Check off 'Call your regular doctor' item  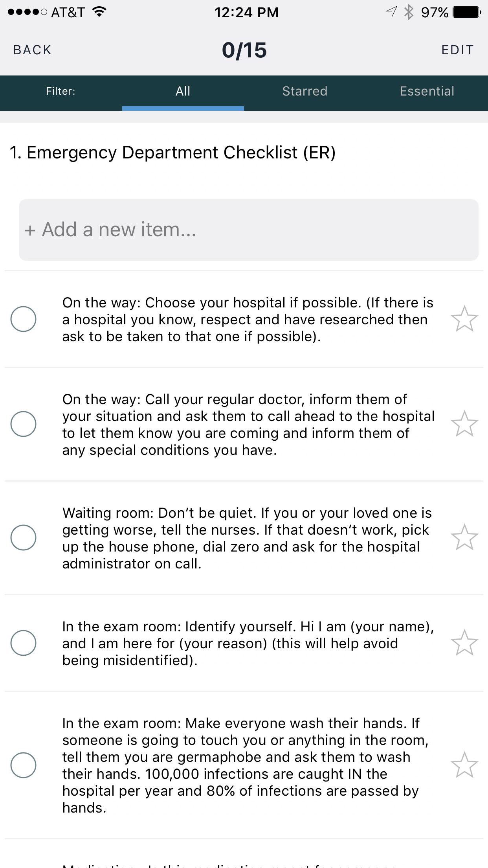pyautogui.click(x=23, y=424)
